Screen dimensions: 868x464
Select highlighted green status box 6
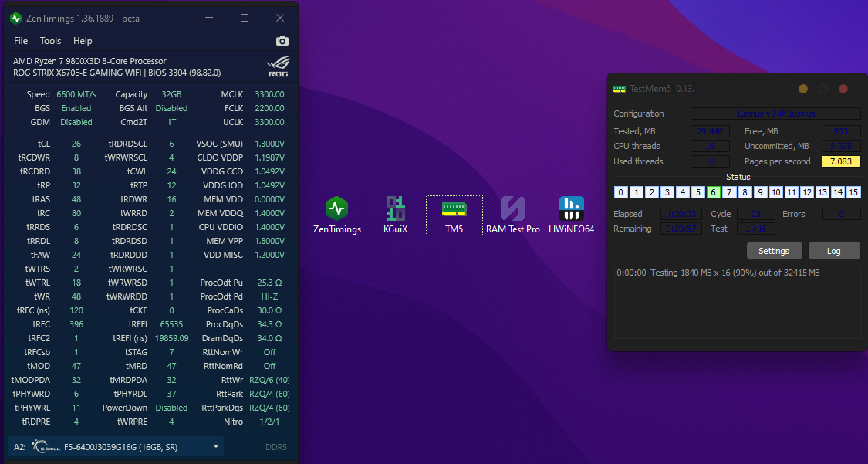[x=714, y=192]
